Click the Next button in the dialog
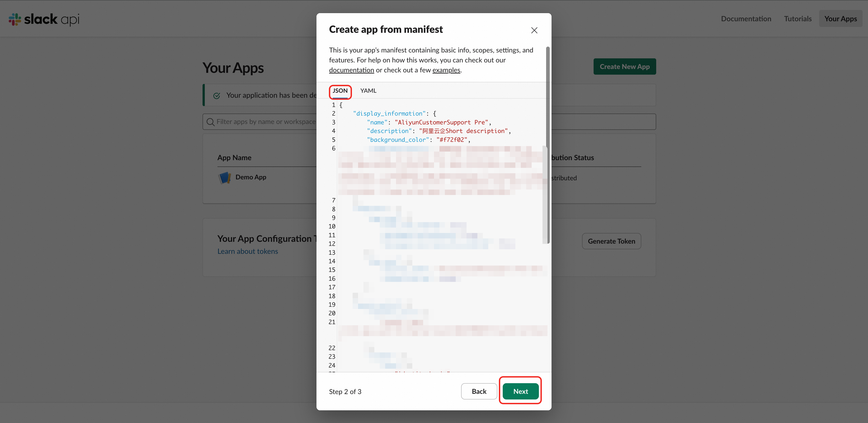Image resolution: width=868 pixels, height=423 pixels. pos(521,391)
